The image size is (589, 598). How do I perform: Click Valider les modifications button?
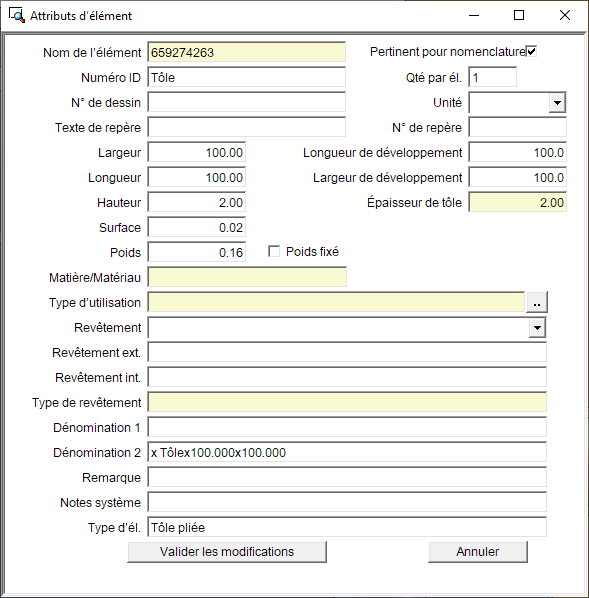click(x=227, y=552)
